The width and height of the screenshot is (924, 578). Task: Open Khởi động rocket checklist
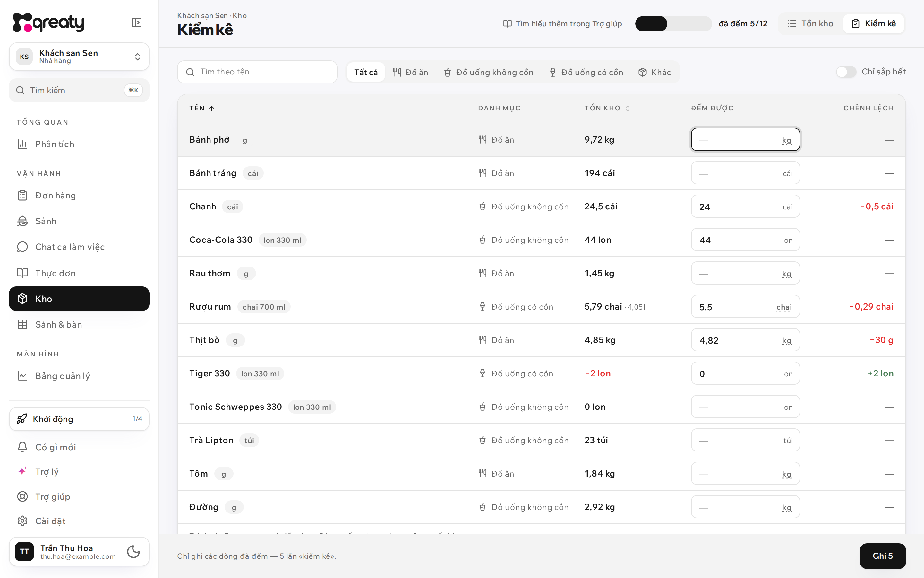pyautogui.click(x=79, y=419)
